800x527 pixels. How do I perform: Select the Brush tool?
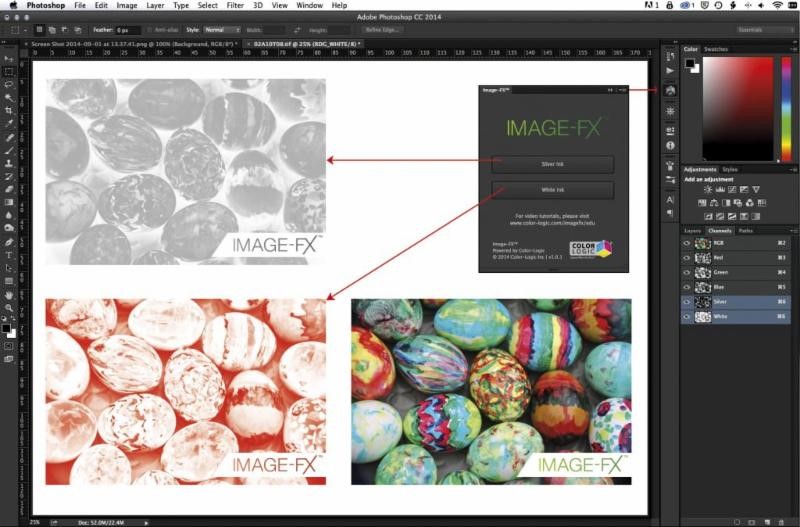tap(9, 150)
